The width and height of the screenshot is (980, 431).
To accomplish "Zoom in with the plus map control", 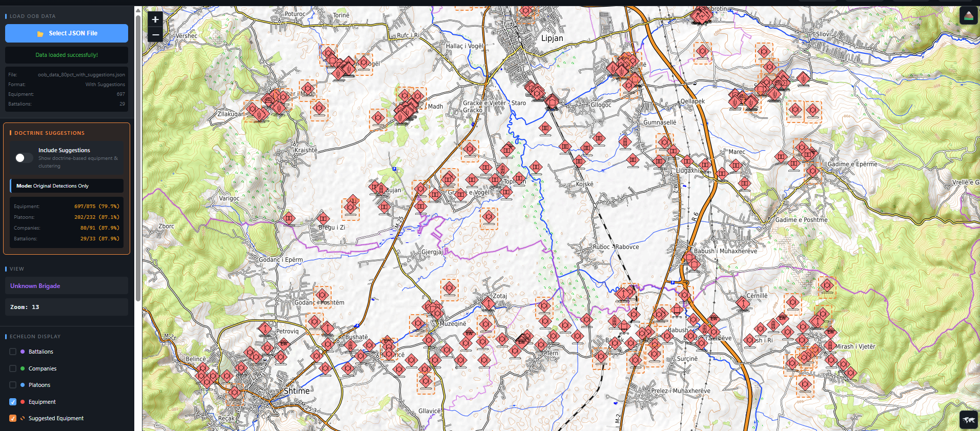I will point(155,19).
